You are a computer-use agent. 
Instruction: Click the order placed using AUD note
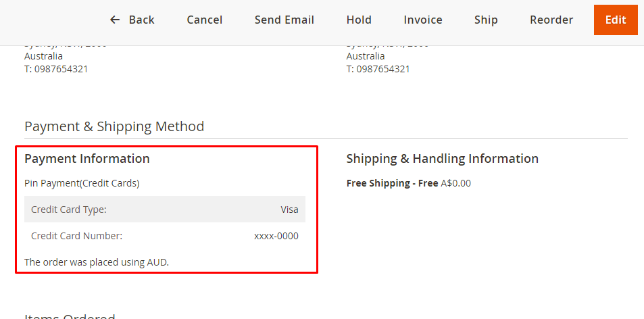[97, 262]
